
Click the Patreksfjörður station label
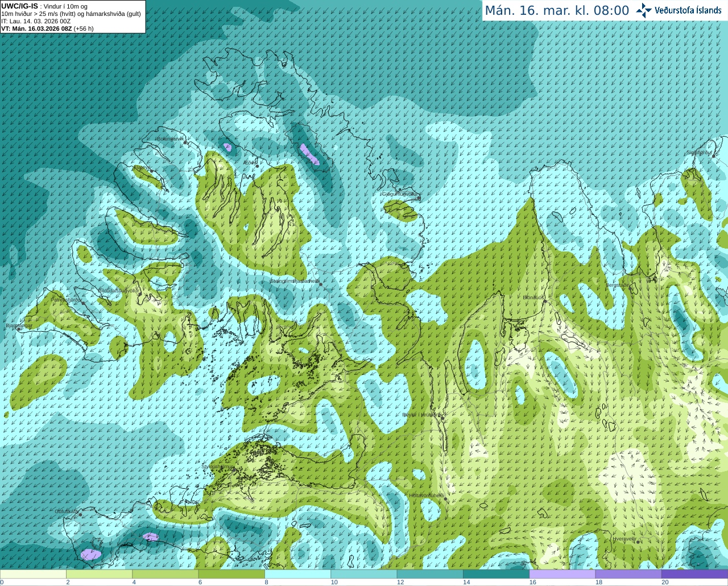coord(67,299)
